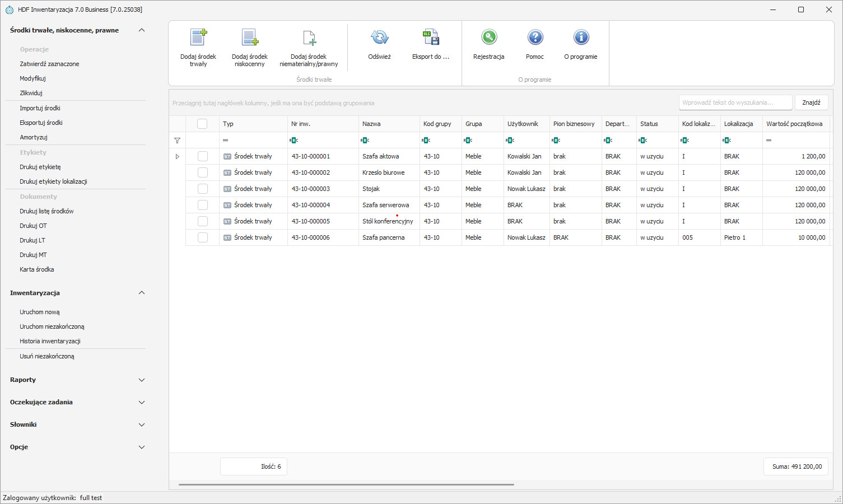Screen dimensions: 843x504
Task: Expand the Słowniki section
Action: click(77, 424)
